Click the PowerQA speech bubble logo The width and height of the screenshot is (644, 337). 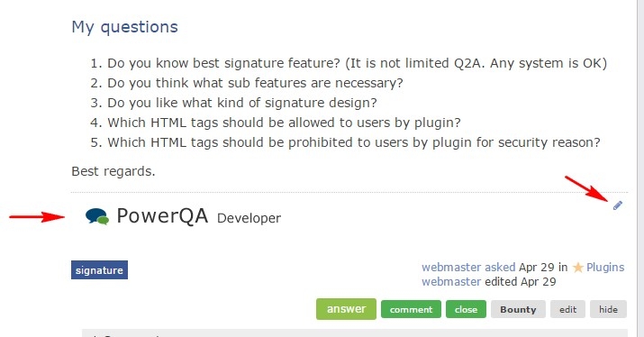click(97, 216)
